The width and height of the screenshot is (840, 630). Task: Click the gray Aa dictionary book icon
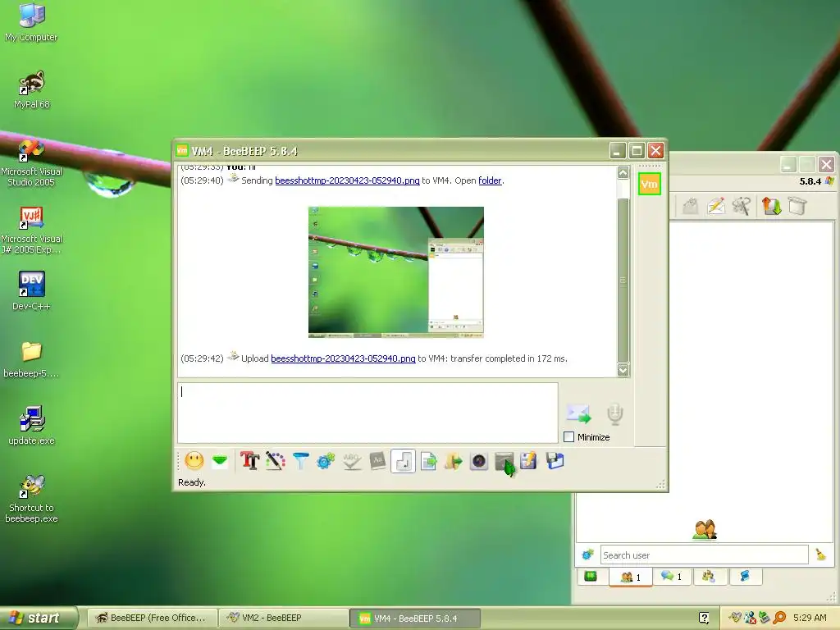point(377,461)
